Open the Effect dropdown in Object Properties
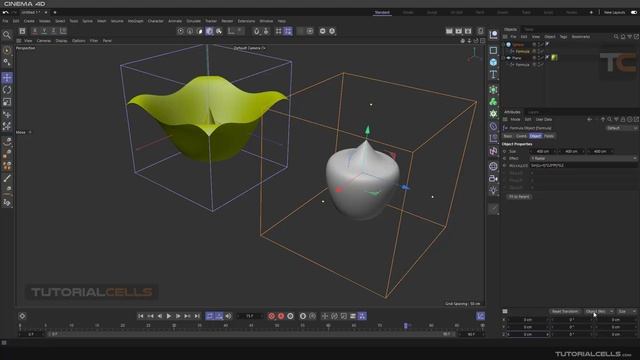This screenshot has width=640, height=360. pos(583,158)
